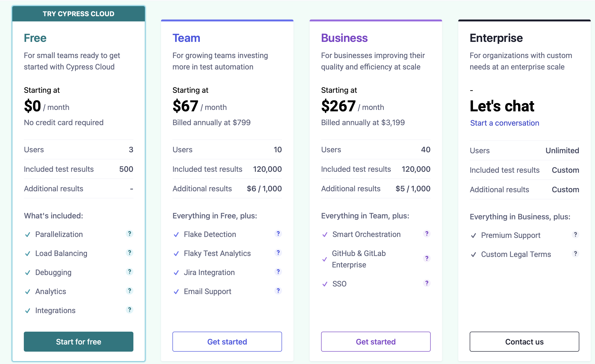Click the Try Cypress Cloud banner
Viewport: 595px width, 364px height.
coord(78,14)
